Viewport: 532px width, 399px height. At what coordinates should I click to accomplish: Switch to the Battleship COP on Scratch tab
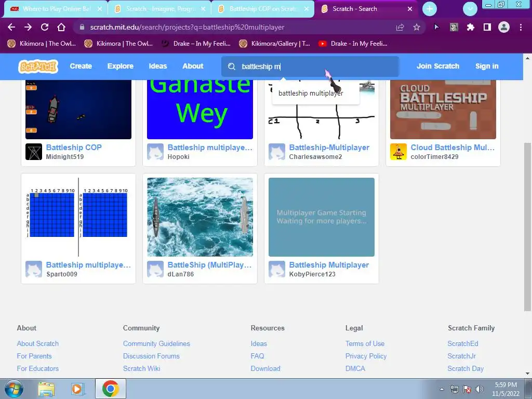coord(262,9)
